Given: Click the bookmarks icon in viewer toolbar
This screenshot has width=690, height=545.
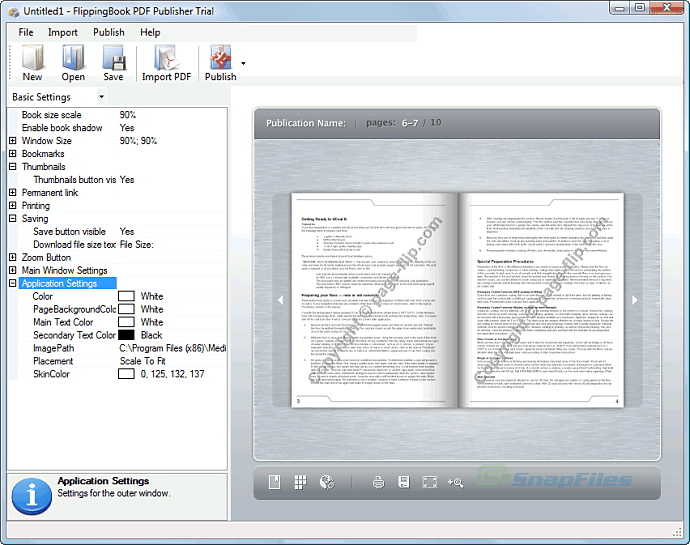Looking at the screenshot, I should [275, 482].
